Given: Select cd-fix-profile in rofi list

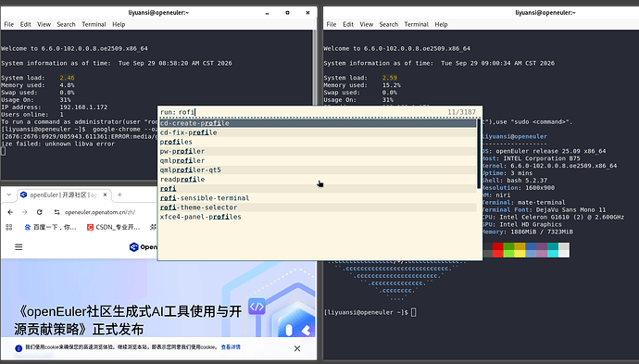Looking at the screenshot, I should (x=318, y=132).
